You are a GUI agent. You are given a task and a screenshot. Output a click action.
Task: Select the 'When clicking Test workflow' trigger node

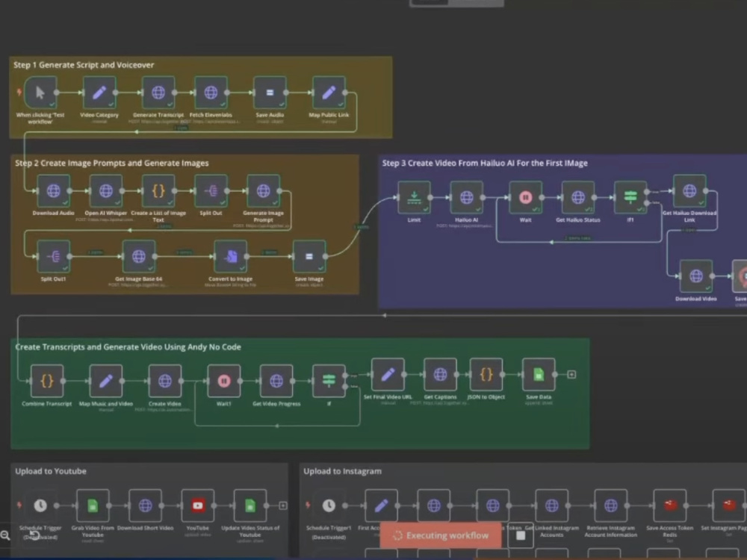(x=40, y=93)
